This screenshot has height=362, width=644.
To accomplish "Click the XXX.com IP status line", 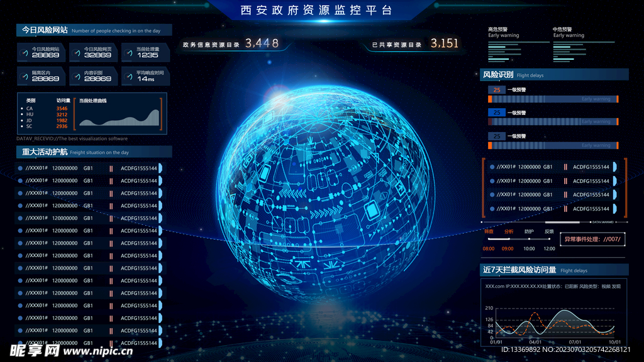I will click(x=553, y=287).
